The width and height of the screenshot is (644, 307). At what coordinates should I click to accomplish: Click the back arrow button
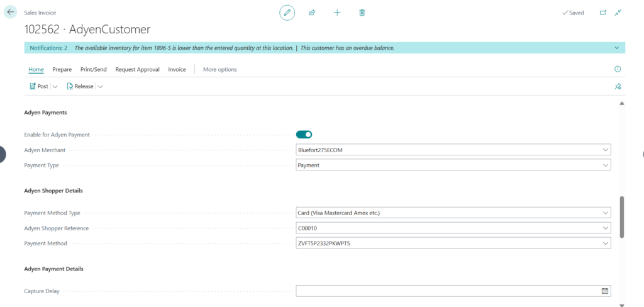tap(10, 12)
